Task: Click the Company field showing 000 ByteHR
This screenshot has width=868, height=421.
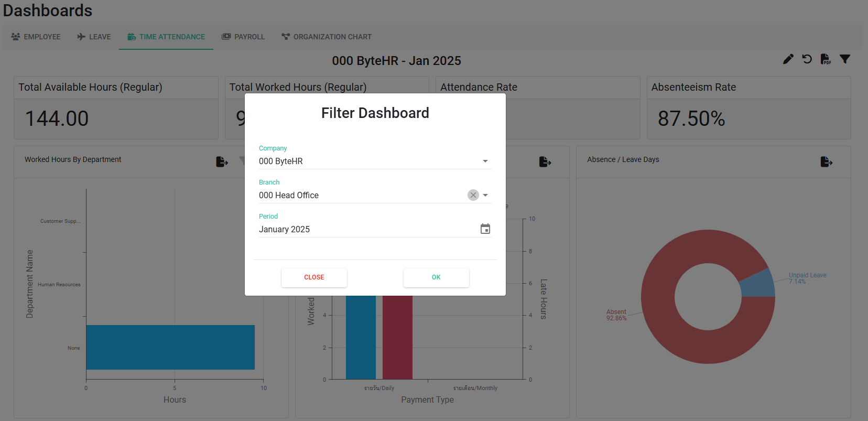Action: pyautogui.click(x=375, y=161)
